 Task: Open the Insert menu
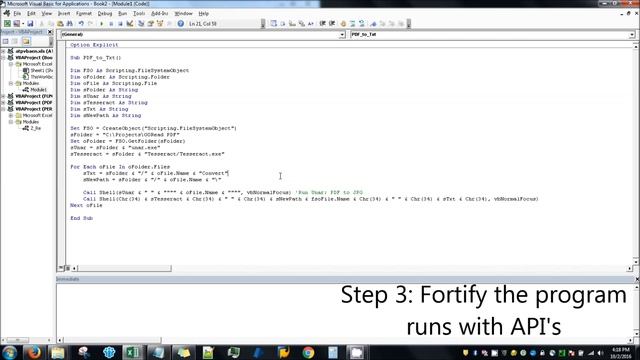(64, 13)
